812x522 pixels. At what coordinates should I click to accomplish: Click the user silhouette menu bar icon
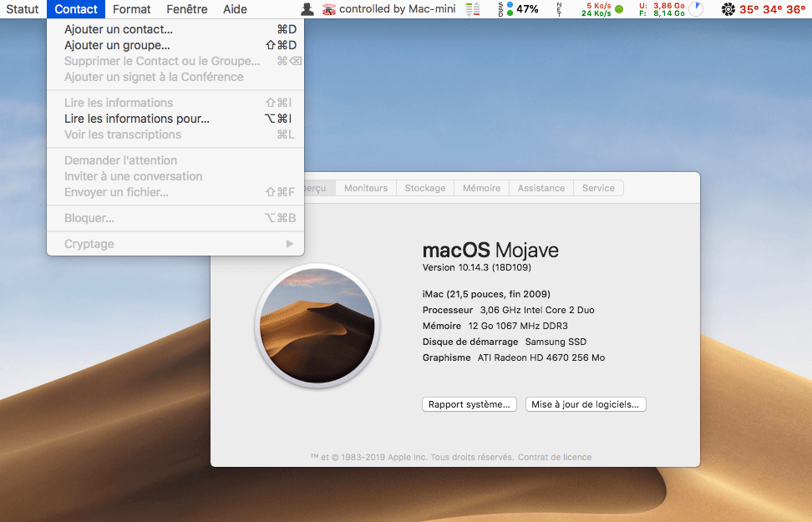click(307, 9)
